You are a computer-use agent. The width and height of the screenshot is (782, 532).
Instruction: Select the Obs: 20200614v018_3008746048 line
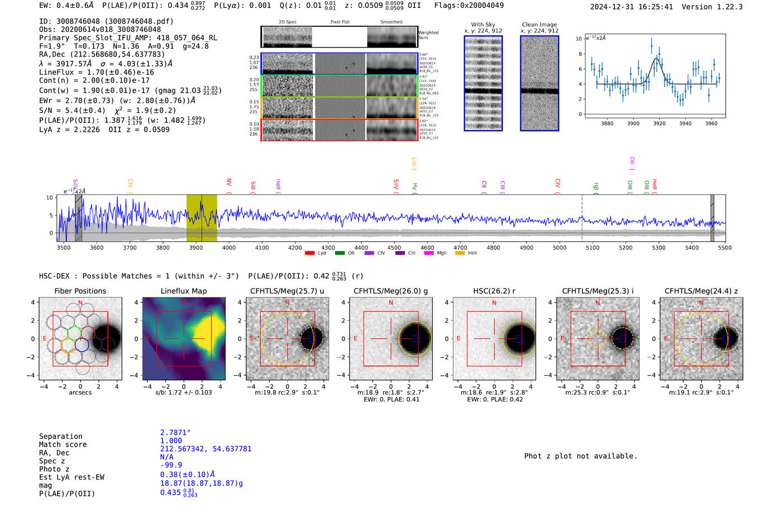tap(100, 30)
